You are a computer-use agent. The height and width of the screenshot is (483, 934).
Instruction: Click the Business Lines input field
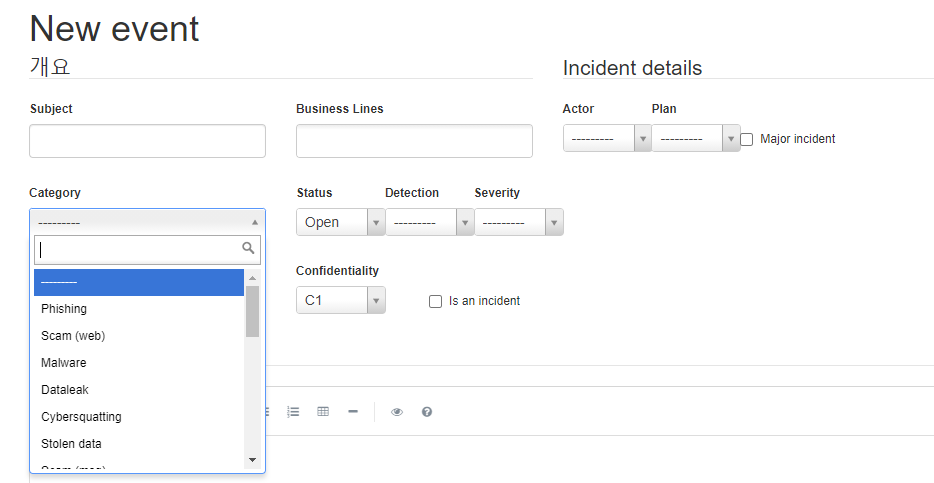(414, 141)
